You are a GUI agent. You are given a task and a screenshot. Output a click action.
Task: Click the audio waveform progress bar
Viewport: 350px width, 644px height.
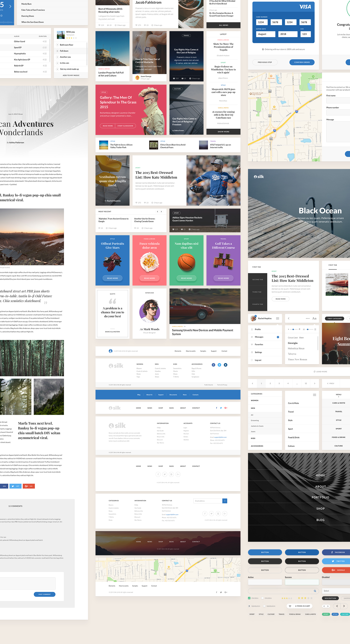(7, 22)
